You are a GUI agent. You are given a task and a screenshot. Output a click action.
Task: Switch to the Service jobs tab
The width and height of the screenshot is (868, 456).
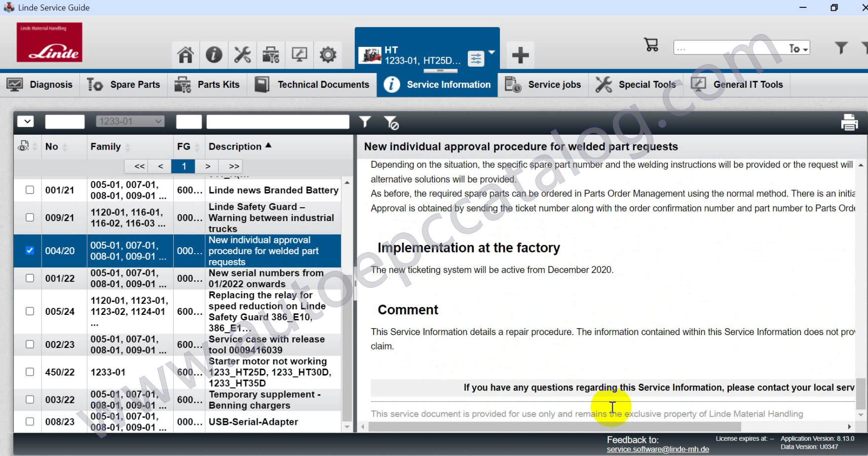click(543, 84)
